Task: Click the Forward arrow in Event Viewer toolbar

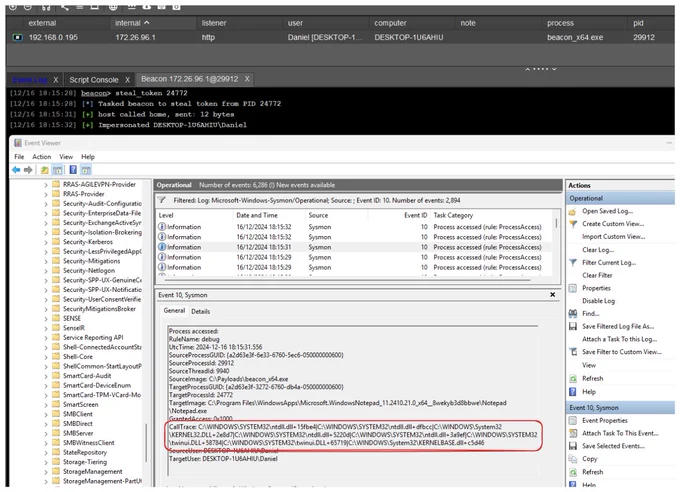Action: click(28, 170)
